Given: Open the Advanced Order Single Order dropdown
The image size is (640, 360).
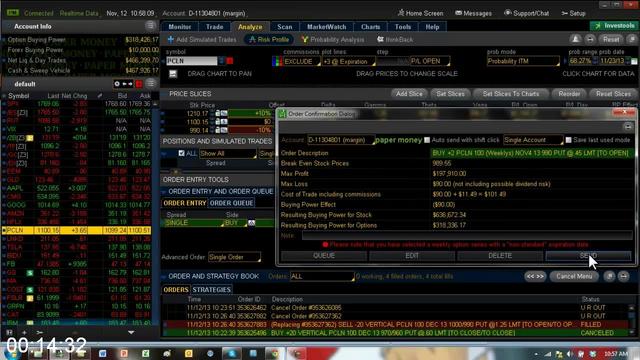Looking at the screenshot, I should 234,257.
